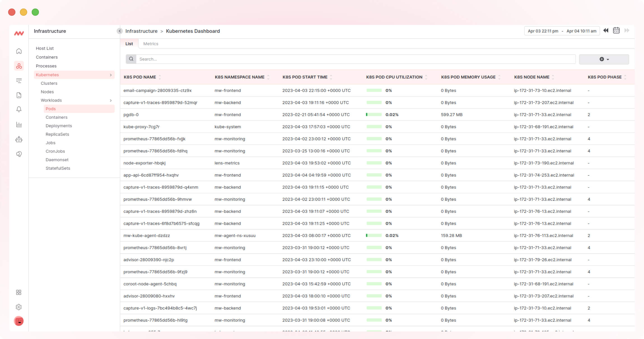This screenshot has width=644, height=339.
Task: Select the List tab
Action: point(129,44)
